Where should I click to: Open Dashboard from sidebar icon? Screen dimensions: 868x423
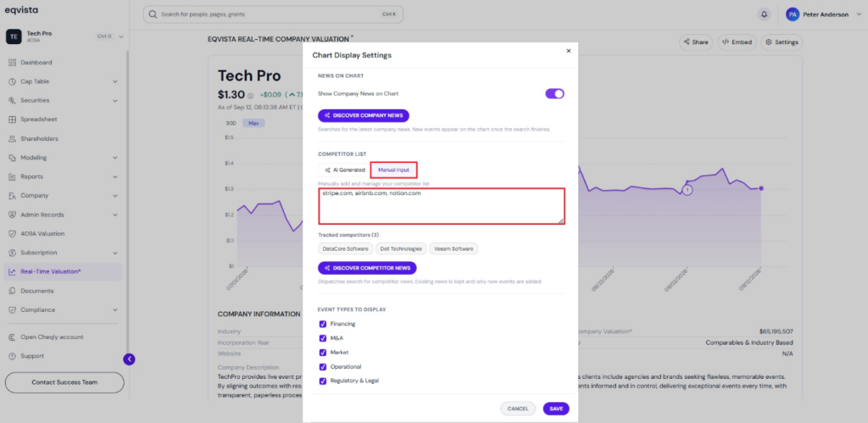click(x=12, y=63)
